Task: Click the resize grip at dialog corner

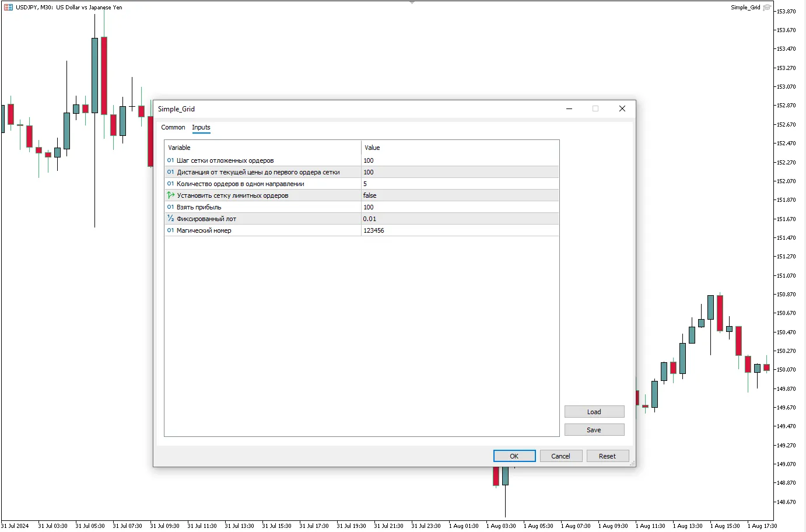Action: (632, 464)
